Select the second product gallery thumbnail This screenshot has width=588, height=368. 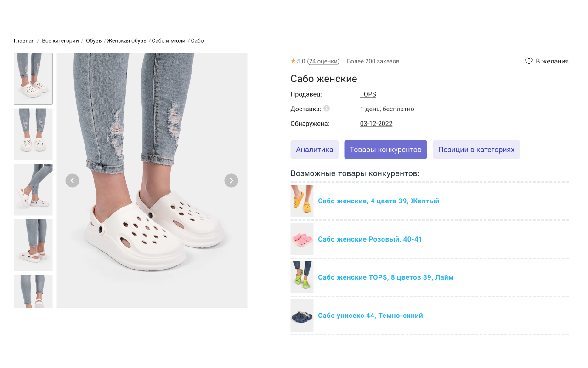33,134
